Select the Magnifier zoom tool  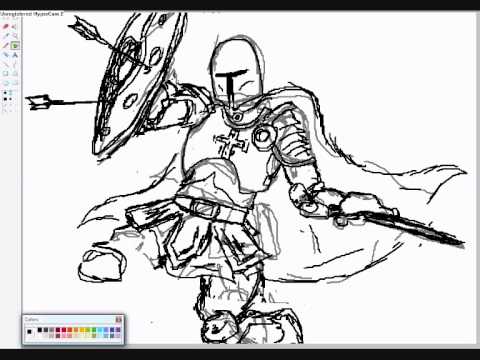pos(15,35)
